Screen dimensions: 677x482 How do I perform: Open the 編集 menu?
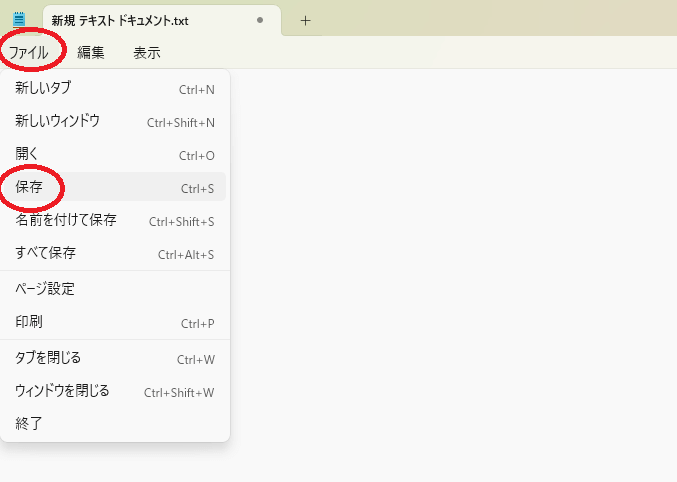coord(91,52)
